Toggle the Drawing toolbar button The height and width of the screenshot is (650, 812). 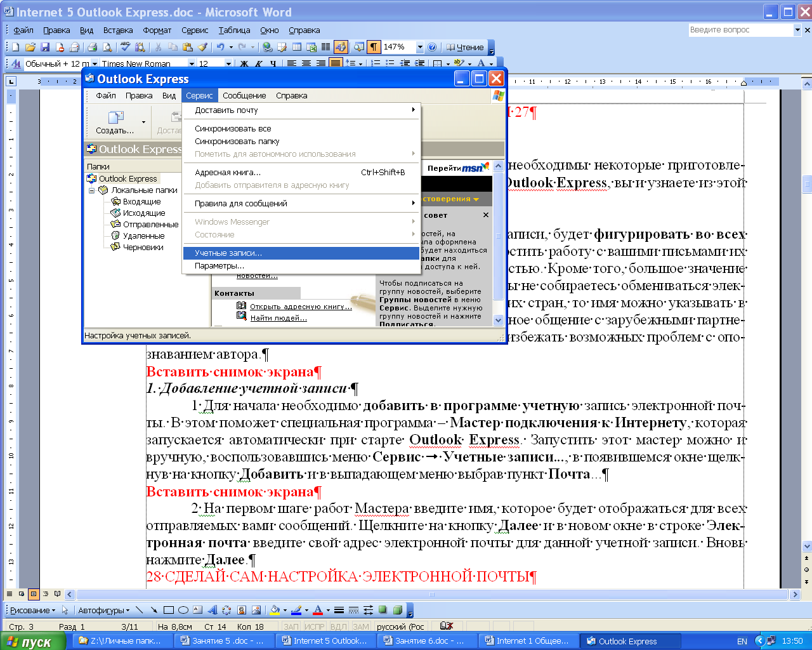(341, 47)
